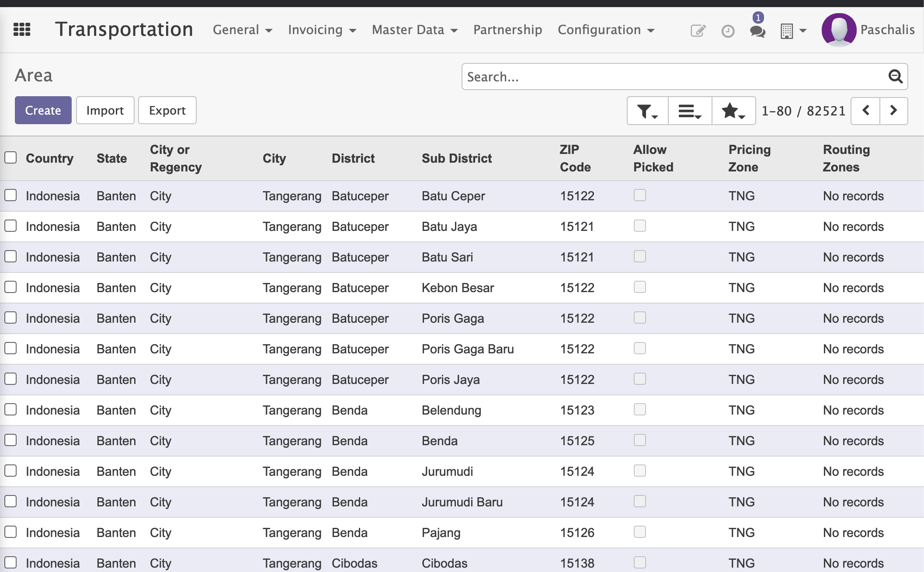Select the Batu Jaya row checkbox
Viewport: 924px width, 572px height.
(x=10, y=226)
